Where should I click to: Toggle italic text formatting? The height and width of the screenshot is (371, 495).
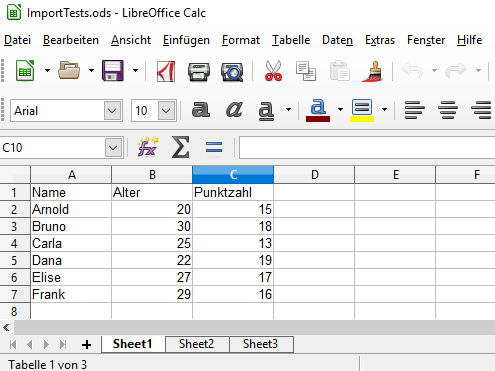[x=234, y=109]
